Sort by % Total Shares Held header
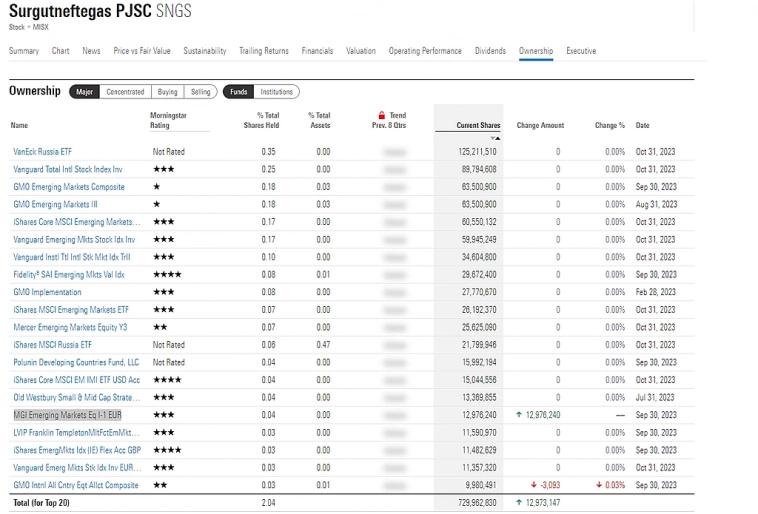Viewport: 758px width, 514px height. coord(261,121)
